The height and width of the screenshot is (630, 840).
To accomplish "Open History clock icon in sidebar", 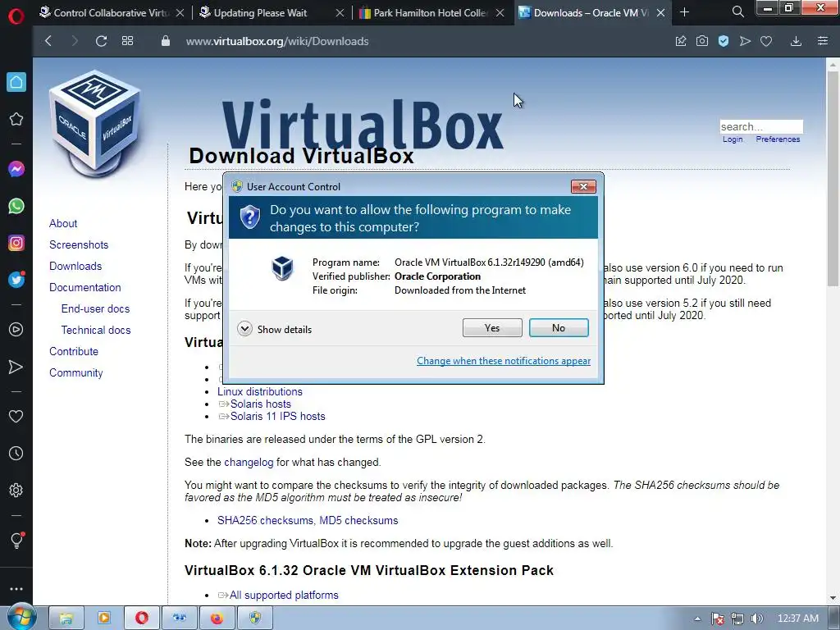I will coord(16,453).
